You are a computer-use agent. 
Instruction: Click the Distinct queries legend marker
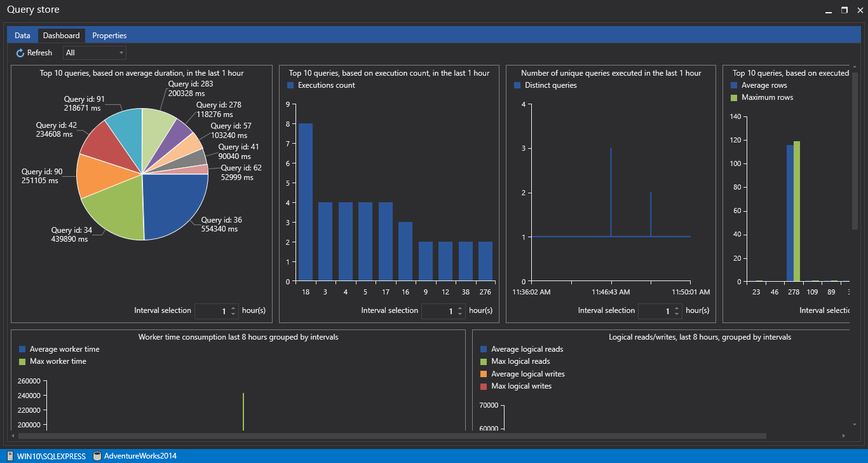pyautogui.click(x=517, y=85)
